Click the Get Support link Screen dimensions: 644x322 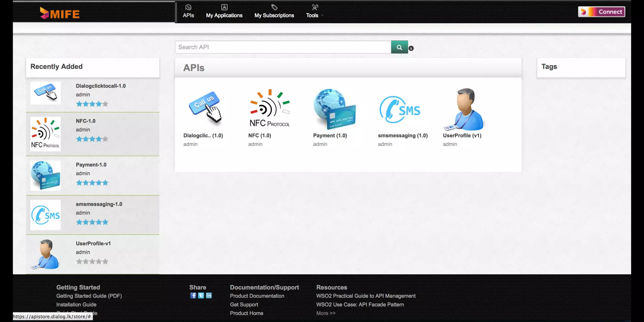(244, 304)
